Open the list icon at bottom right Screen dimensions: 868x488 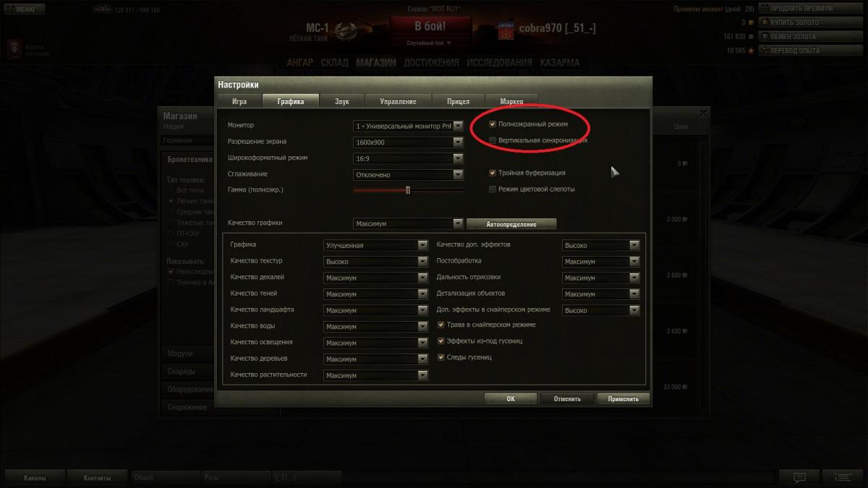point(843,477)
